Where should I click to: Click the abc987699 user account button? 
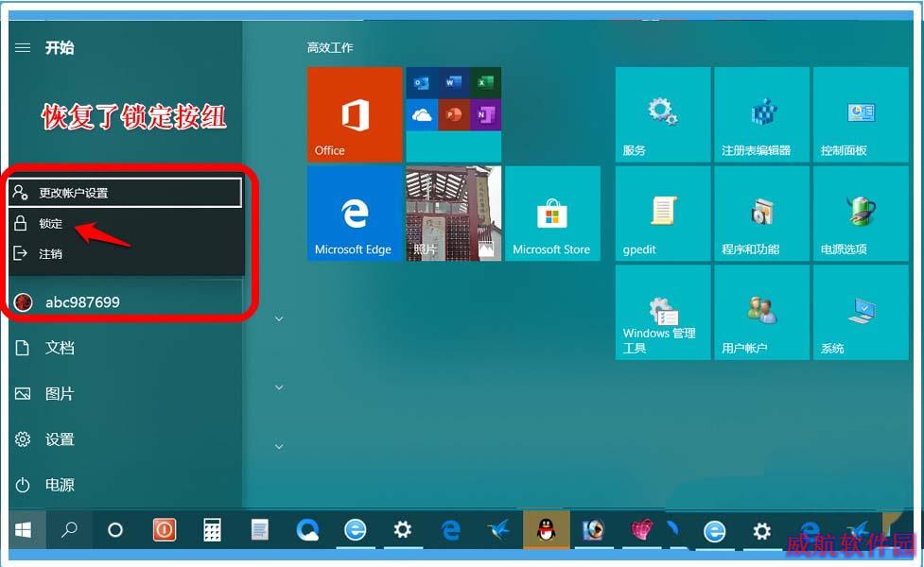[x=126, y=302]
